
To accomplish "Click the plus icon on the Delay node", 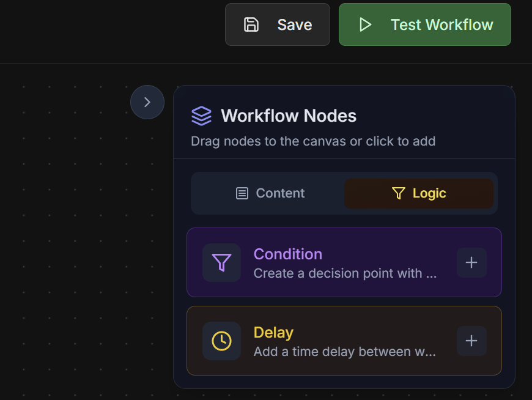I will coord(471,341).
